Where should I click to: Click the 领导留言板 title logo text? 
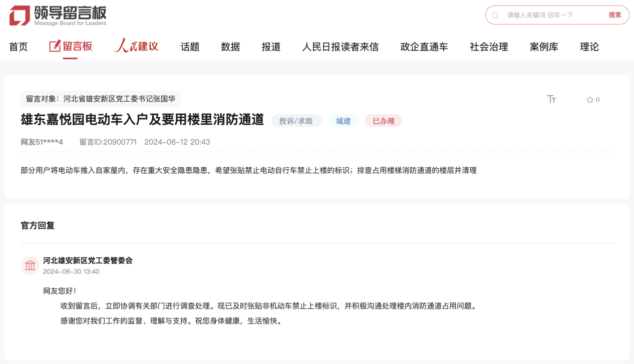pyautogui.click(x=70, y=13)
